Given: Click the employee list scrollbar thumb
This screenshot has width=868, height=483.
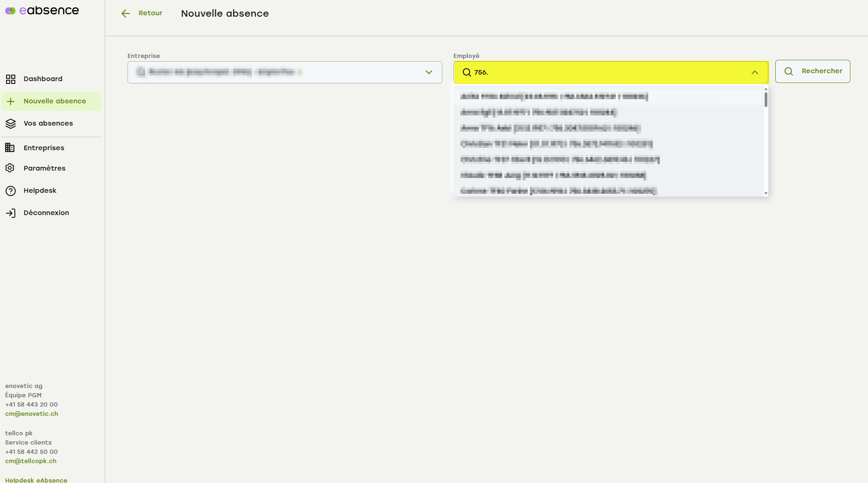Looking at the screenshot, I should click(x=766, y=99).
